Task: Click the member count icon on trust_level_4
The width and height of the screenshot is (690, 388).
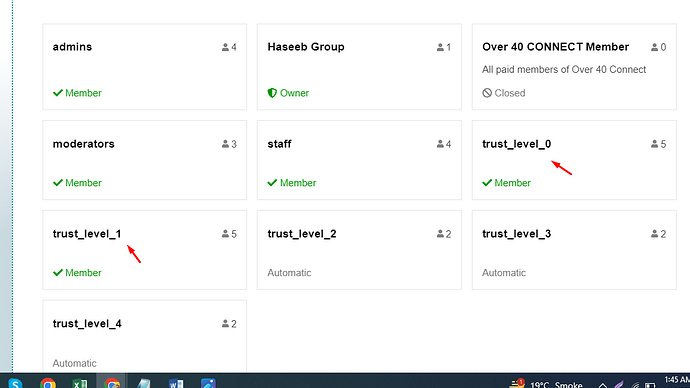Action: [x=225, y=324]
